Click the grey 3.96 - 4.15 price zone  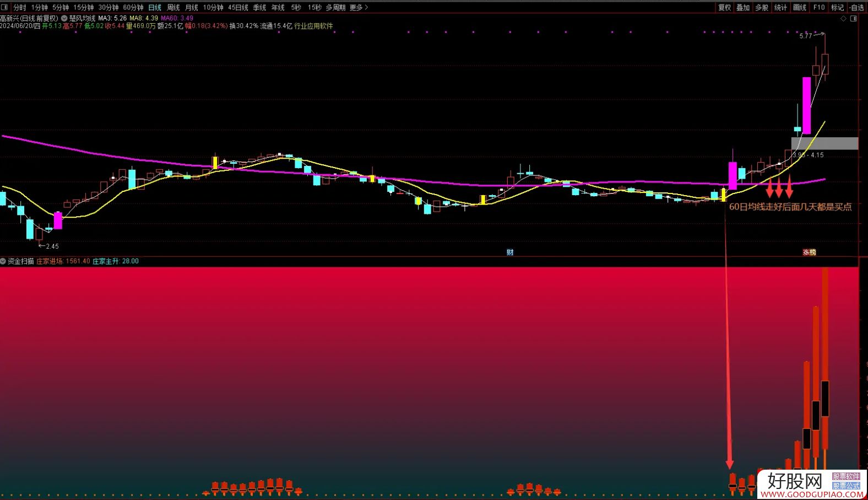[824, 143]
